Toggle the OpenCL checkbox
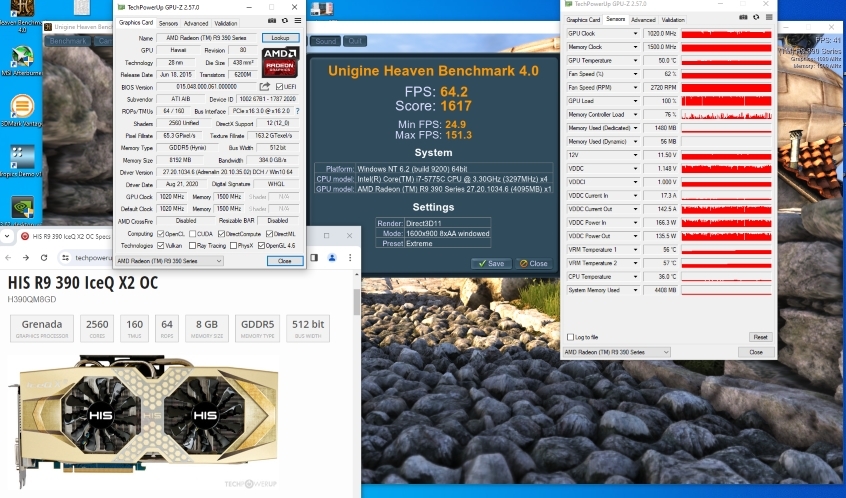846x498 pixels. click(x=160, y=234)
